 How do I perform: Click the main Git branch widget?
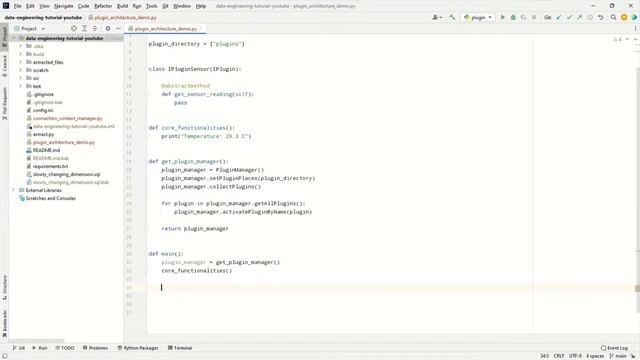point(618,356)
